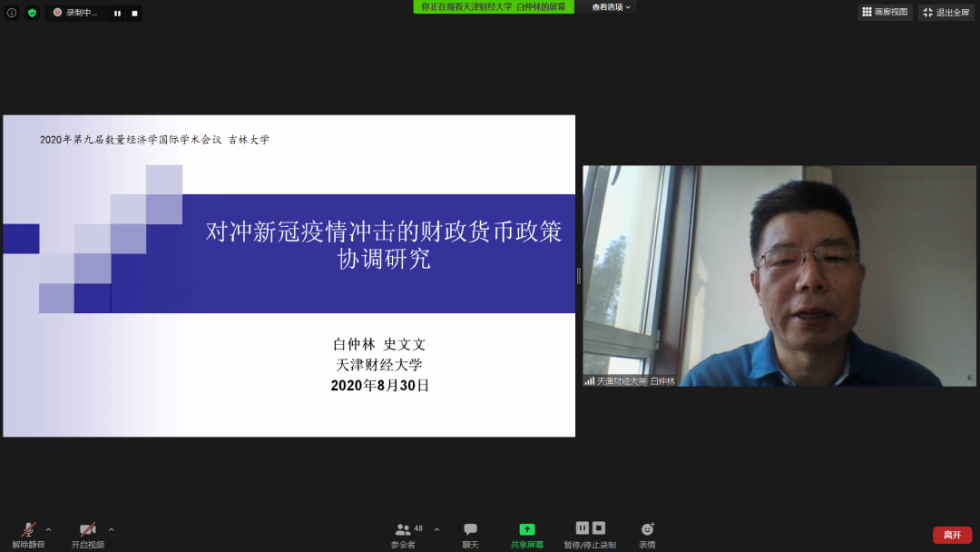Switch to 画廊视图 gallery view

(885, 12)
